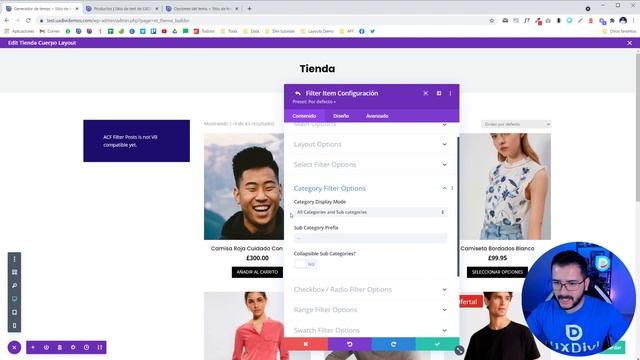Expand the Select Filter Options section

[371, 164]
